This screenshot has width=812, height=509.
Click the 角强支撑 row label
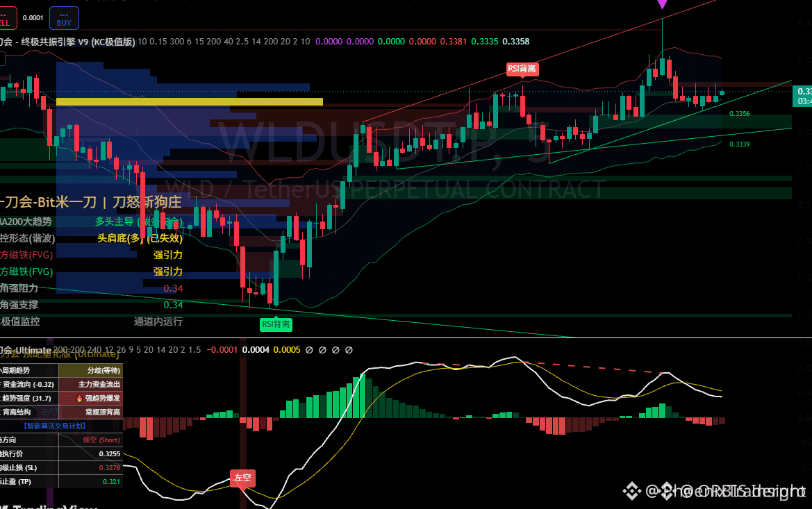click(19, 305)
